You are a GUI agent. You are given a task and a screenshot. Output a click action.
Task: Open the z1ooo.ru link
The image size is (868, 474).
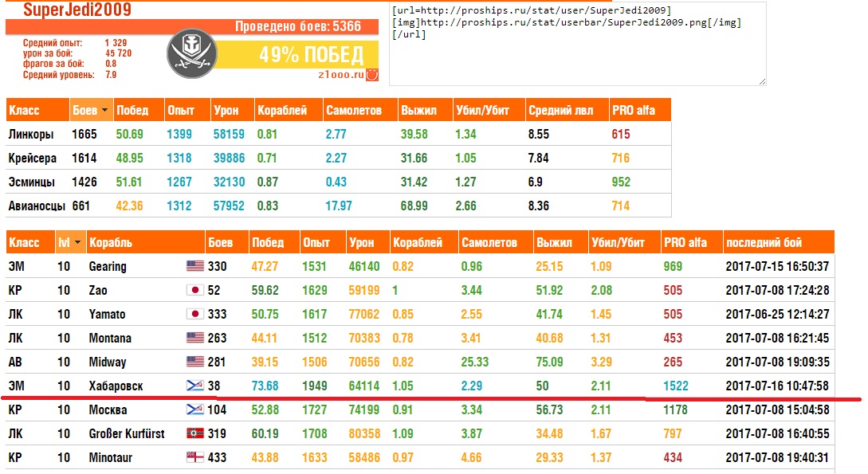341,75
